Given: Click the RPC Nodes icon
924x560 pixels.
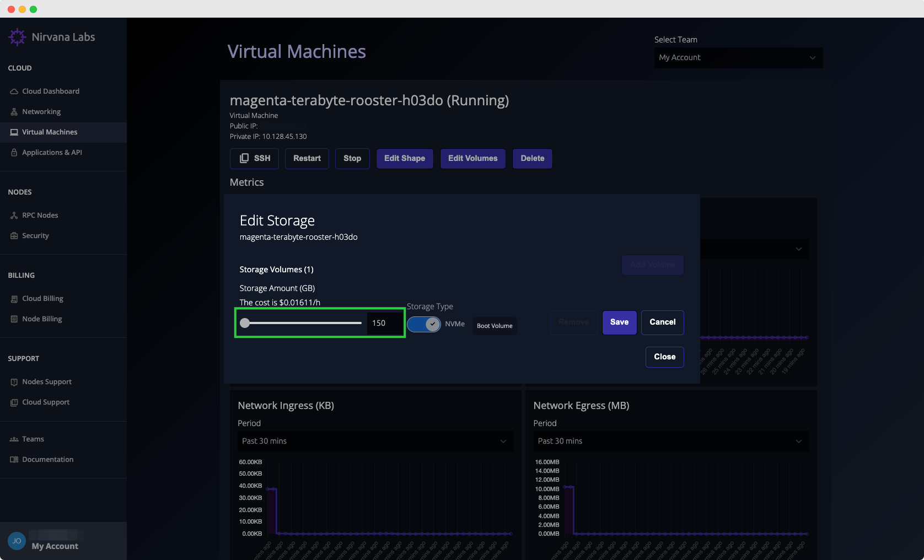Looking at the screenshot, I should 14,216.
